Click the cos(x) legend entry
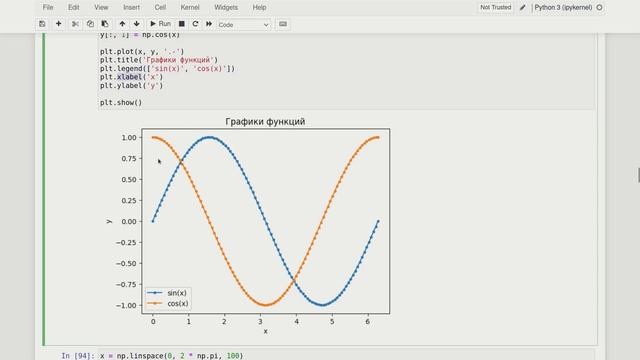The width and height of the screenshot is (640, 360). point(167,304)
